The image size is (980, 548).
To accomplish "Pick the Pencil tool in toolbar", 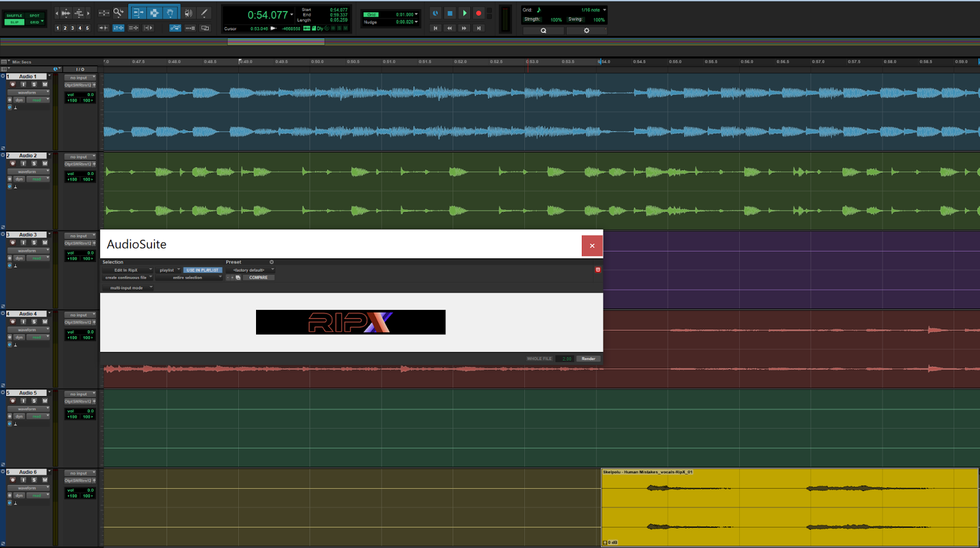I will tap(205, 13).
